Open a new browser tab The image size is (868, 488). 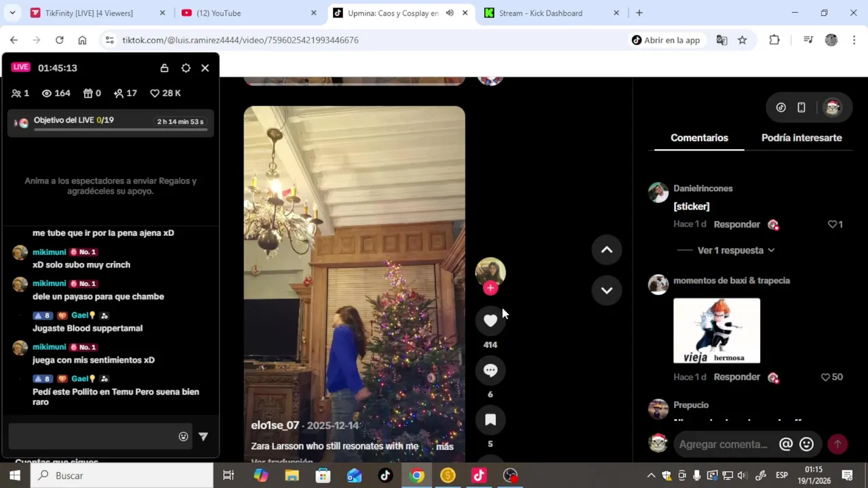[639, 13]
